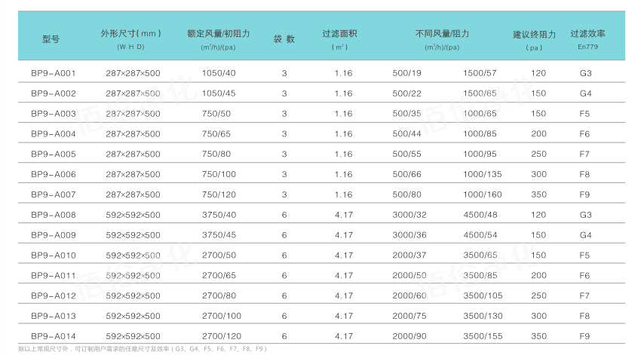Screen dimensions: 644x355
Task: Click airflow resistance value 2000/60
Action: [409, 295]
